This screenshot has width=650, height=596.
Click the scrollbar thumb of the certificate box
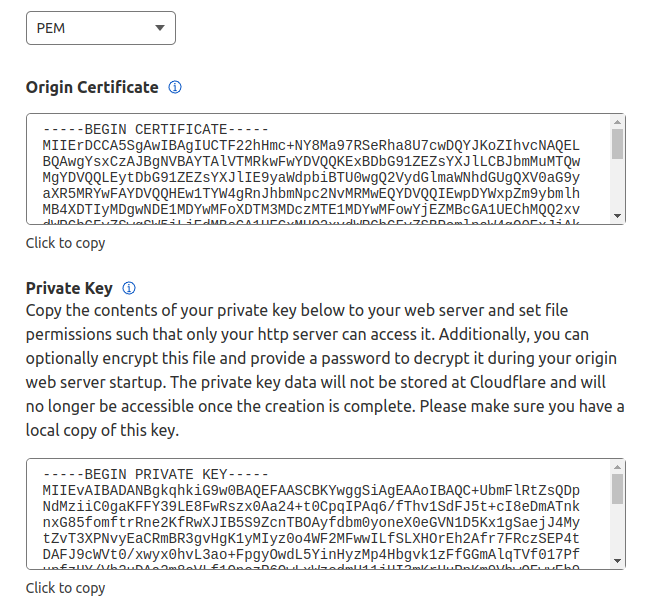coord(617,144)
